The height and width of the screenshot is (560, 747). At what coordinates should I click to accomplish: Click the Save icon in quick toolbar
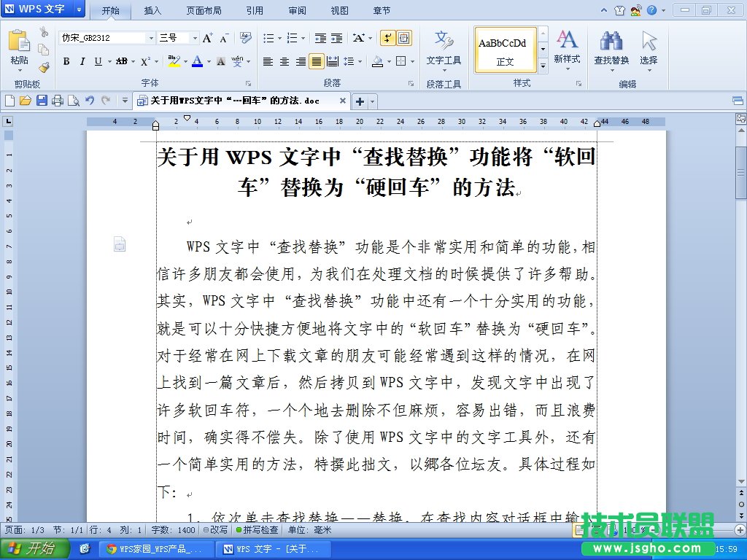(x=42, y=101)
